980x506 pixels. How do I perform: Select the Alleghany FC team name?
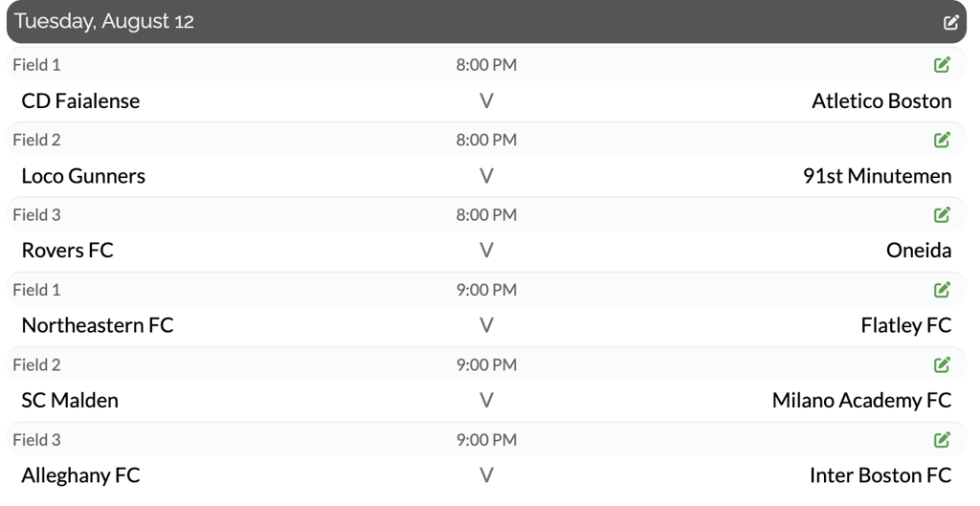(80, 475)
